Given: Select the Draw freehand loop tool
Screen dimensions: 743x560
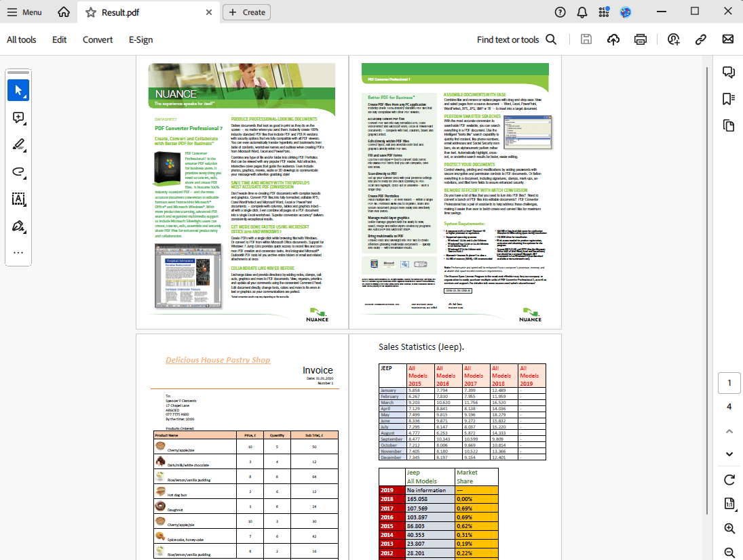Looking at the screenshot, I should coord(18,172).
